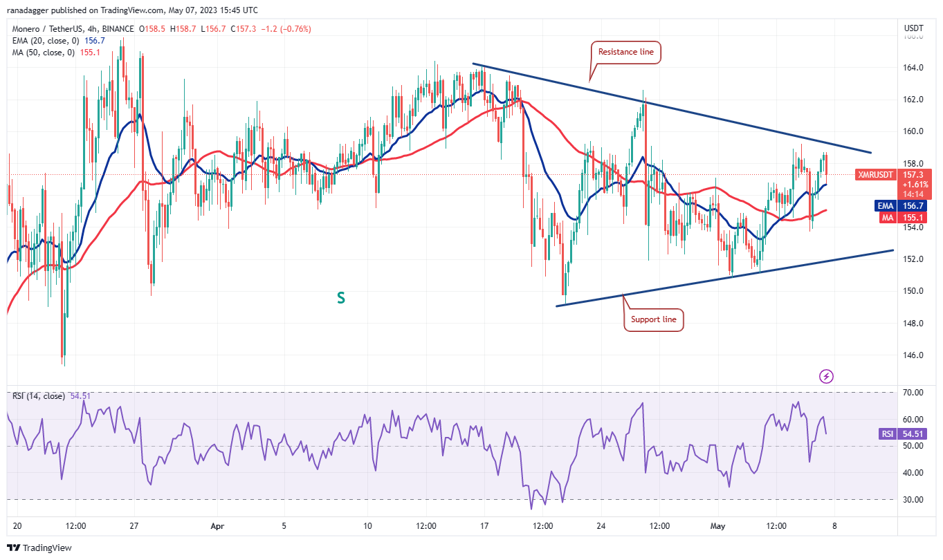Click the USDT currency label above price axis
943x560 pixels.
914,28
